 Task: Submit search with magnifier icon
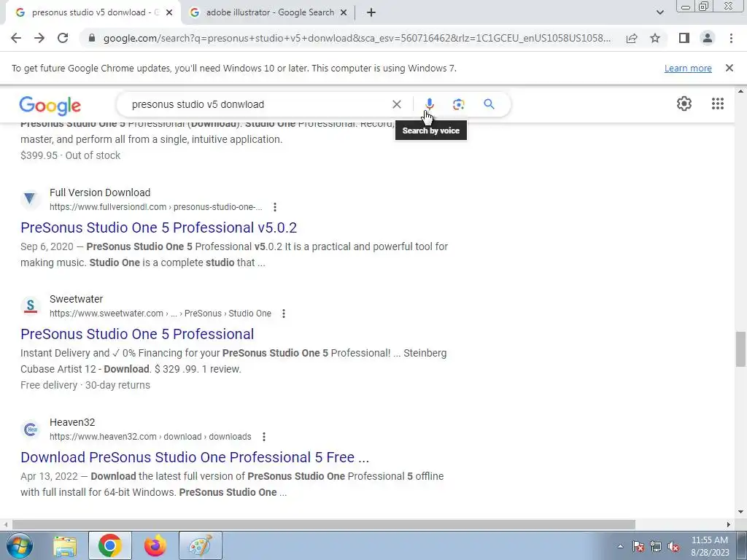coord(489,104)
